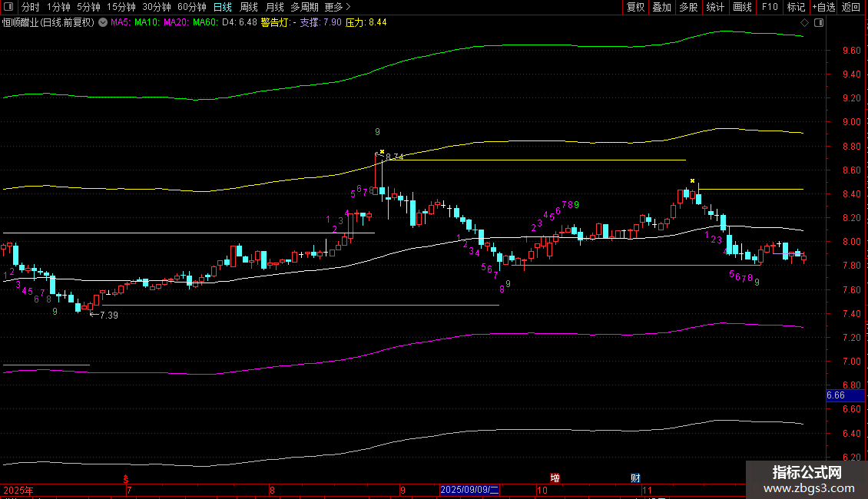Viewport: 868px width, 499px height.
Task: Click the 标记 mark button
Action: (796, 7)
